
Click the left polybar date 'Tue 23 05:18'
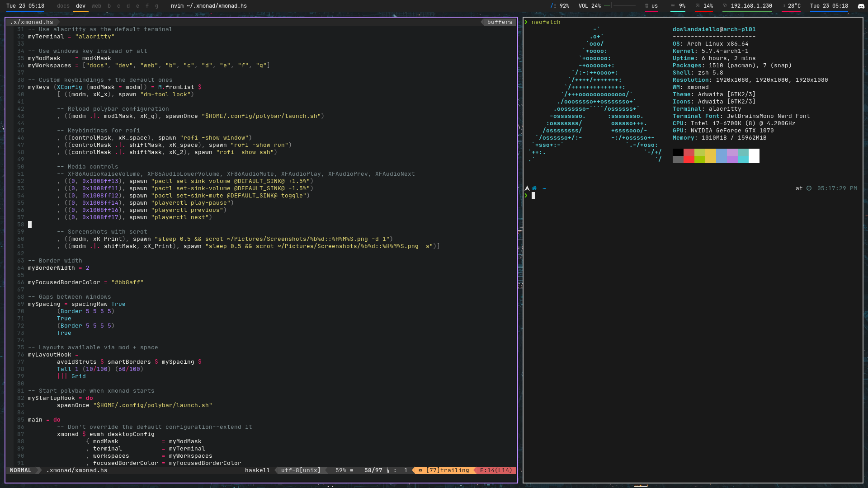click(25, 6)
